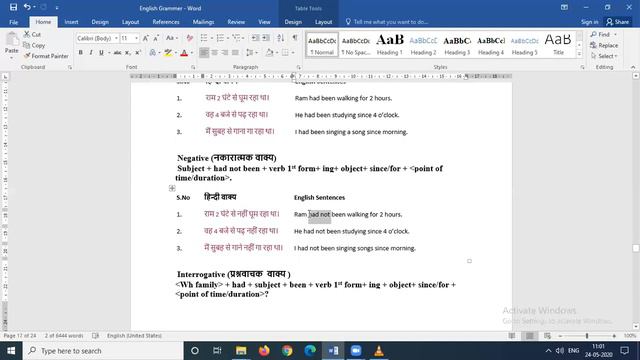Clear all formatting icon
Image resolution: width=640 pixels, height=360 pixels.
tap(189, 38)
